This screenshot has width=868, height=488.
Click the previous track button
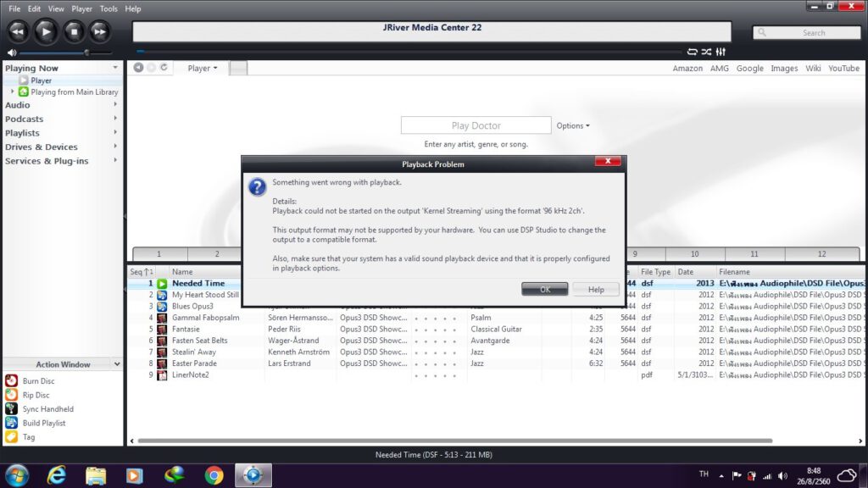(x=18, y=31)
